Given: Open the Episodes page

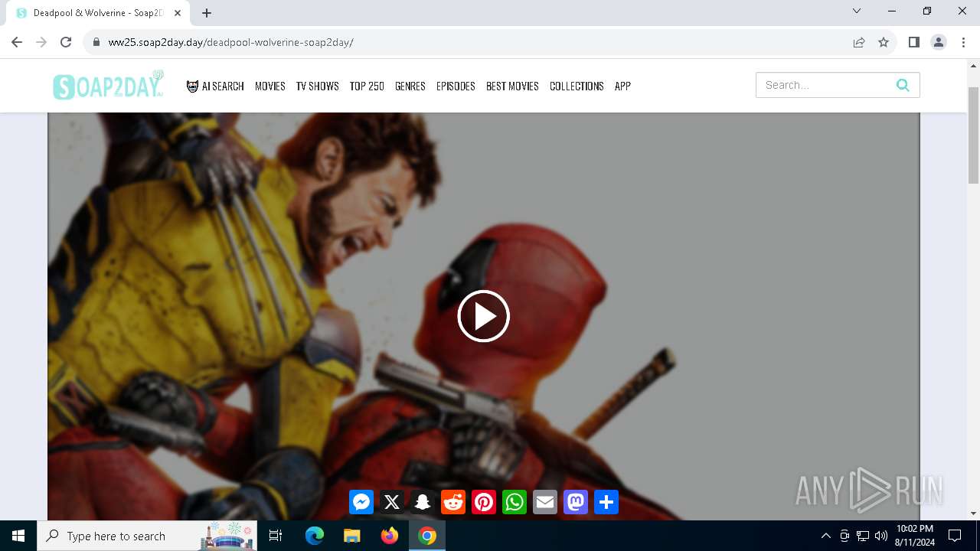Looking at the screenshot, I should (x=456, y=86).
